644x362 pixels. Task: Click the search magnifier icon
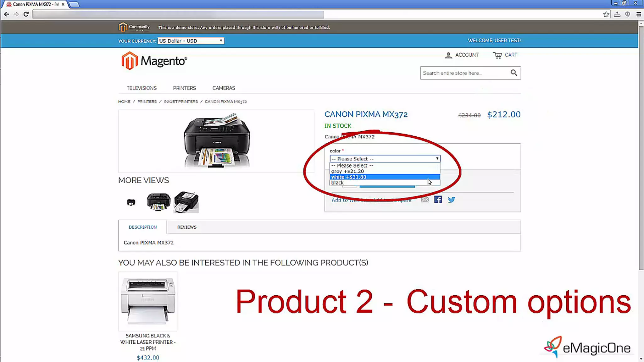point(514,73)
